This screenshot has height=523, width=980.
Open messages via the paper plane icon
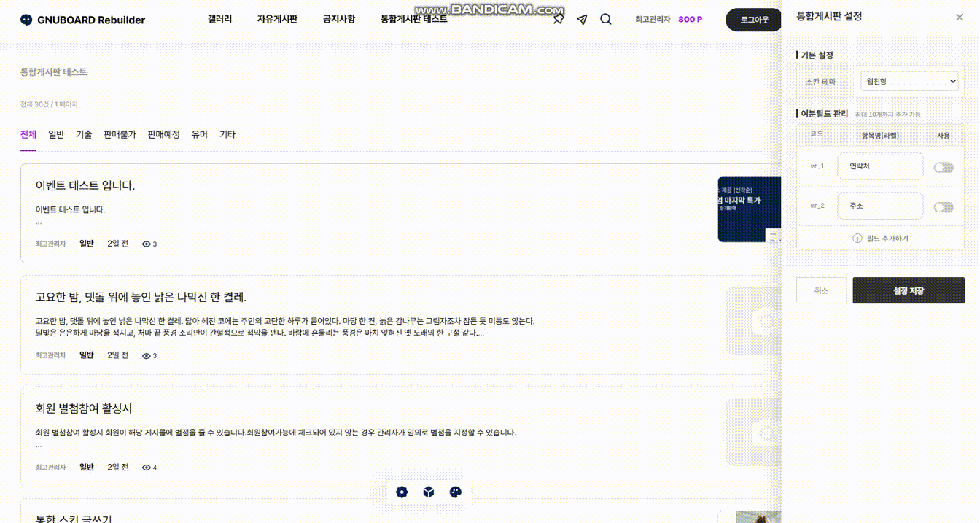click(x=582, y=20)
